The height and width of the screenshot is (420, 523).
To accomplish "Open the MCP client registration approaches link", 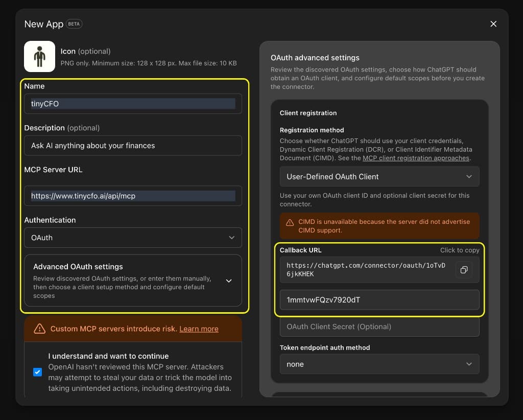I will point(416,158).
